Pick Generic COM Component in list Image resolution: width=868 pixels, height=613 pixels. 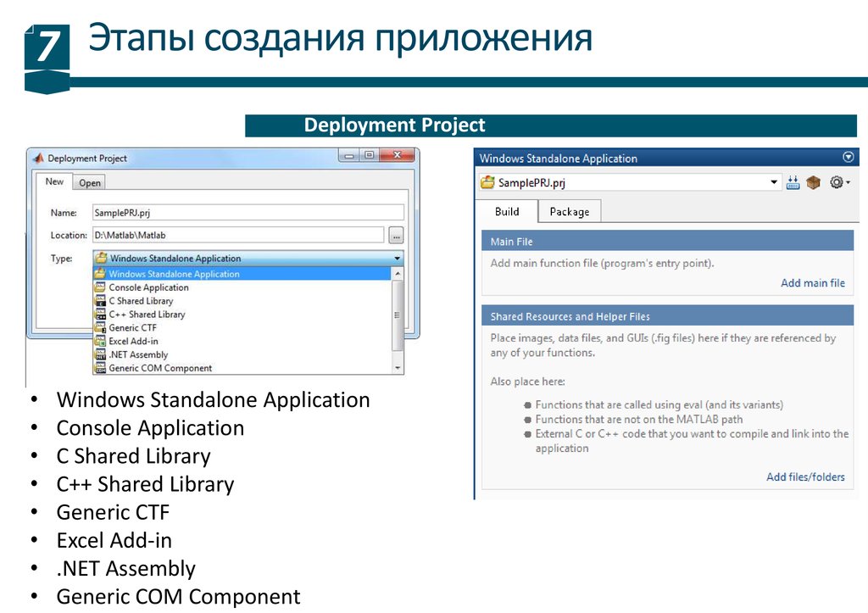(x=160, y=368)
